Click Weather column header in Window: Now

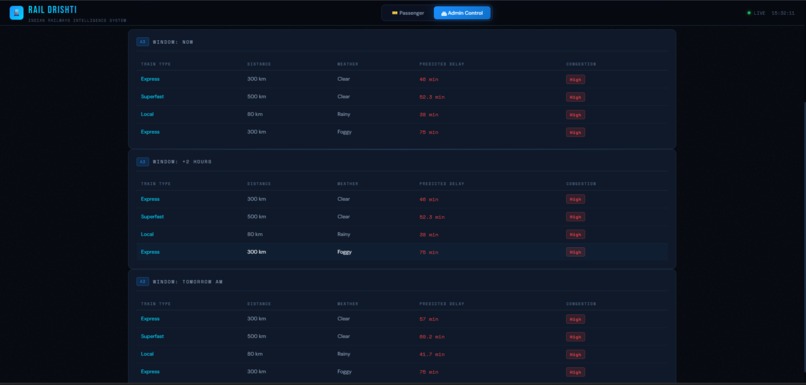[347, 64]
